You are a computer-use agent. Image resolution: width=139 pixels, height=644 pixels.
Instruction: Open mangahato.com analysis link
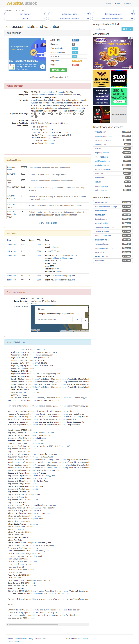101,186
